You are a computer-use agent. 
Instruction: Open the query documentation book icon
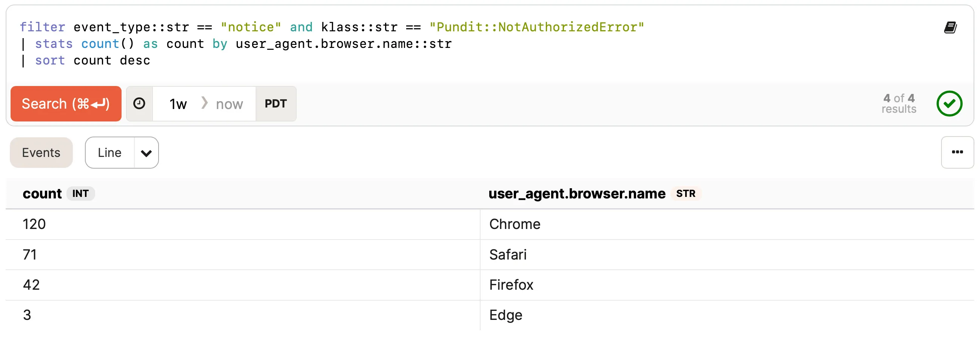tap(950, 27)
